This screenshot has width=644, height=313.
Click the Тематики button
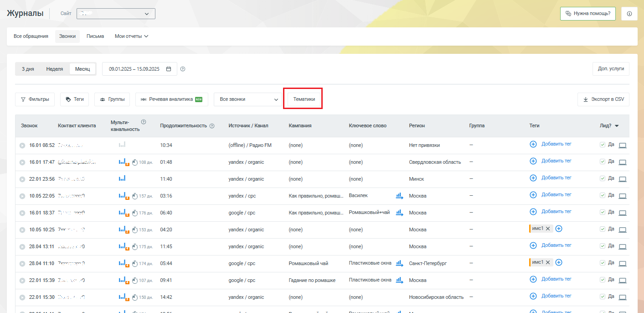pyautogui.click(x=304, y=99)
